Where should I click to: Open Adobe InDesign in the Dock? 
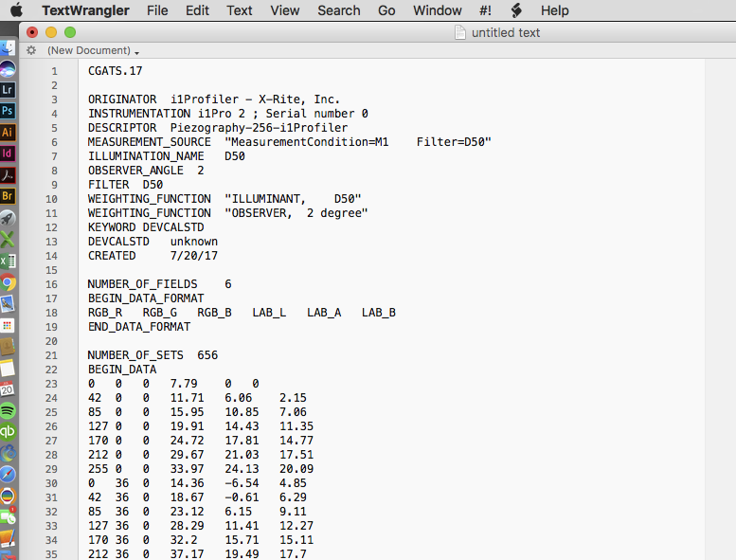coord(8,154)
